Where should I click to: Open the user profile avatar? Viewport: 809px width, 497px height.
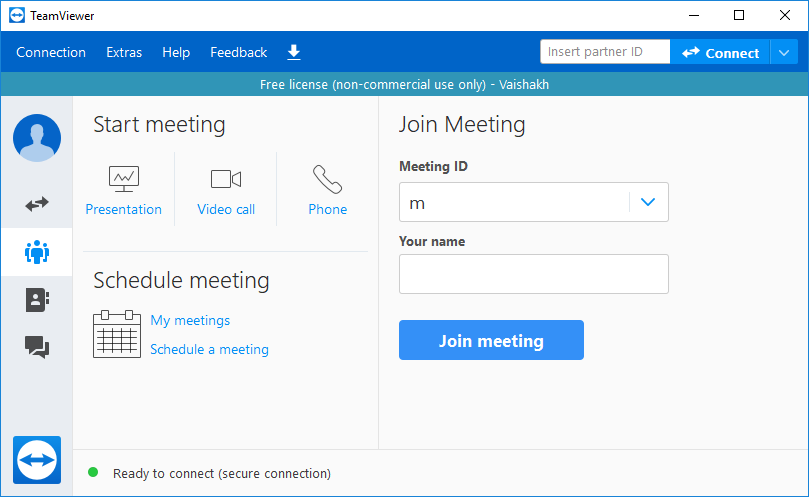37,138
